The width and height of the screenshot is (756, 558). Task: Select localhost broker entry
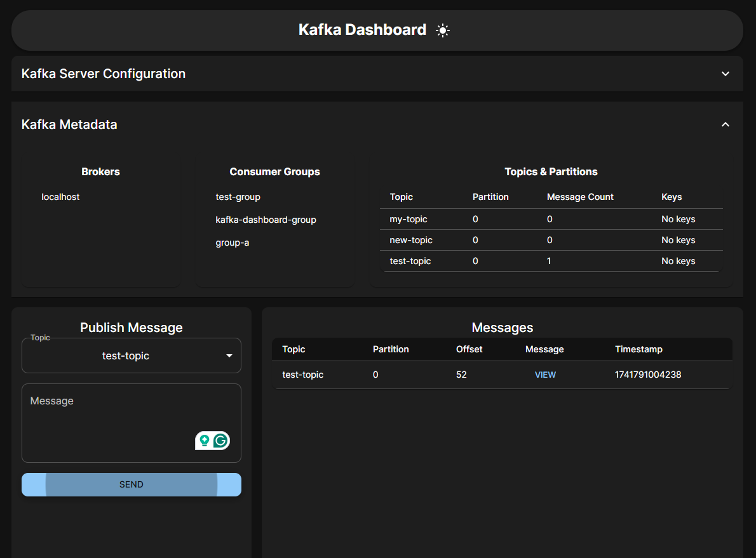tap(60, 197)
